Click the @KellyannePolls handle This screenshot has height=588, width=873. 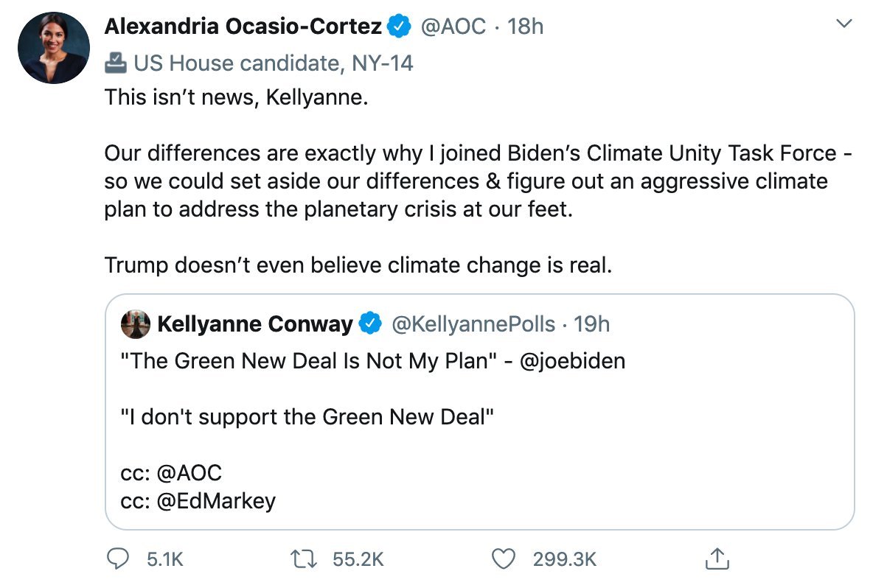pyautogui.click(x=473, y=323)
